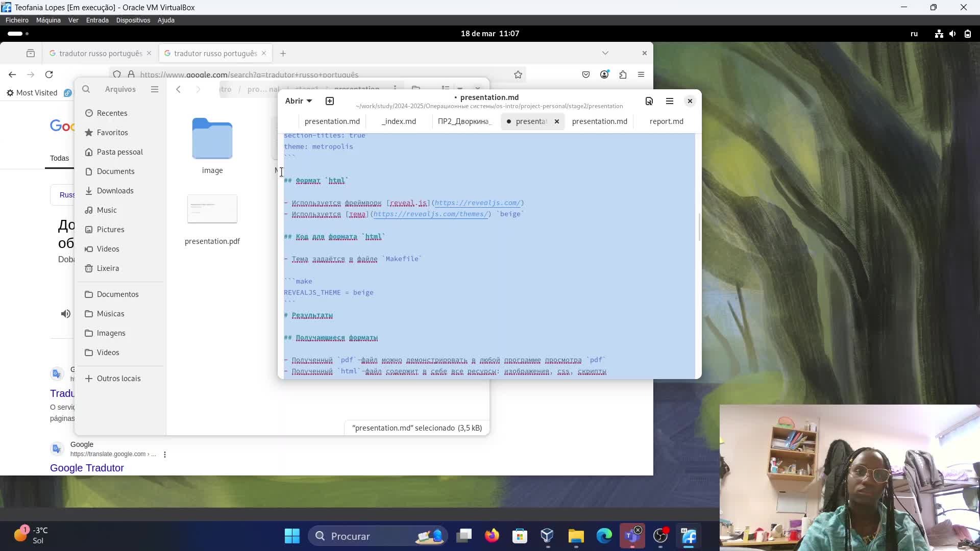
Task: Switch to the ПР2_Дворкина tab
Action: (x=464, y=121)
